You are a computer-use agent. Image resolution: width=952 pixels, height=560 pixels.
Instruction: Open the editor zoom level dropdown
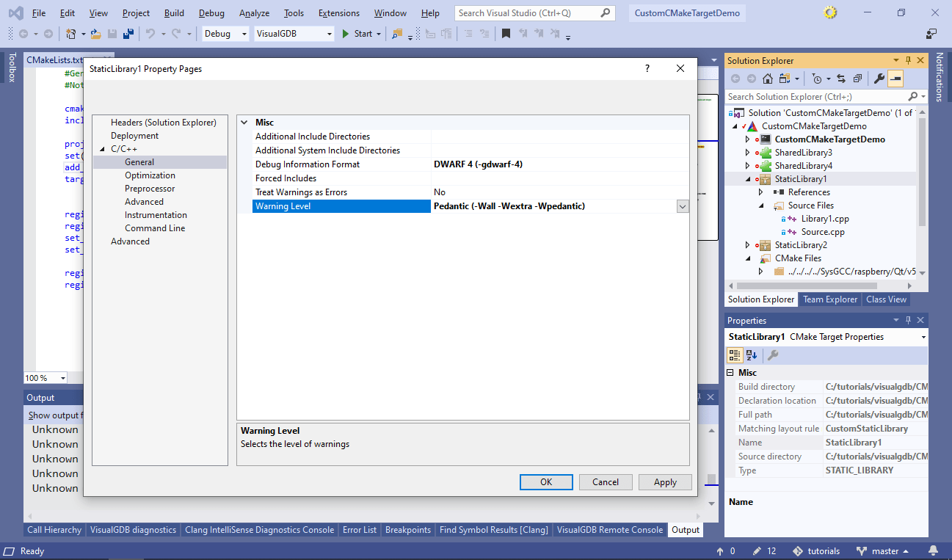coord(62,378)
